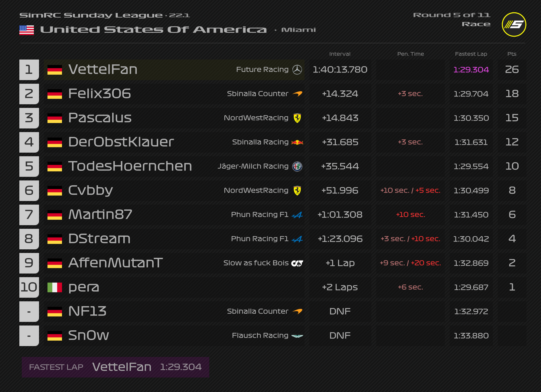
Task: Click the McLaren logo in Felix306's row
Action: coord(297,94)
